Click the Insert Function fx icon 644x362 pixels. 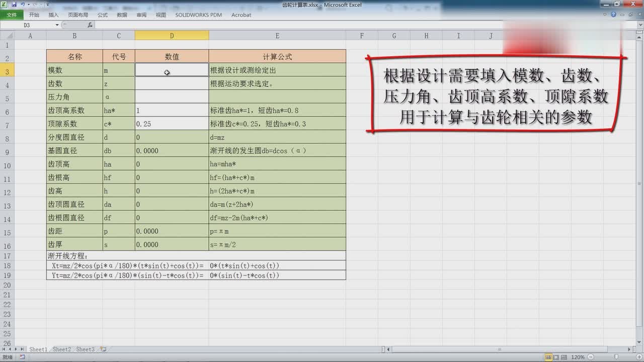click(x=90, y=25)
